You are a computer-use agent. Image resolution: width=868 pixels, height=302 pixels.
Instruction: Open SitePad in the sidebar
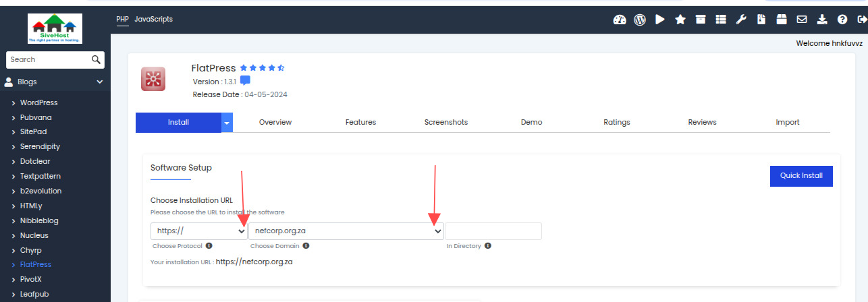[34, 132]
